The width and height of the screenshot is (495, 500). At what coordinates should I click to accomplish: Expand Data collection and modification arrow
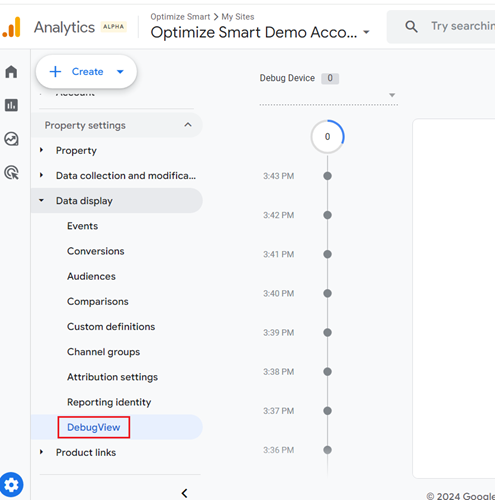click(41, 175)
